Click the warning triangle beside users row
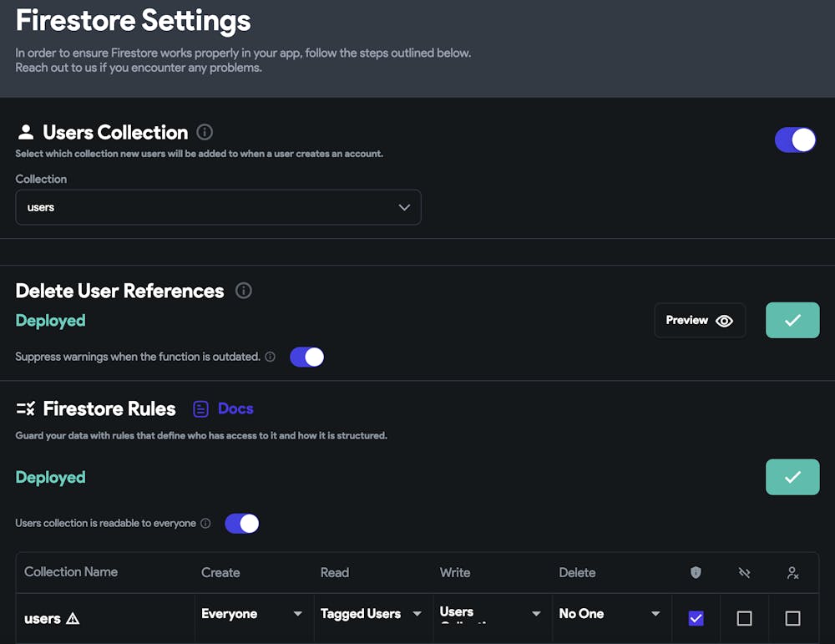 click(x=73, y=619)
